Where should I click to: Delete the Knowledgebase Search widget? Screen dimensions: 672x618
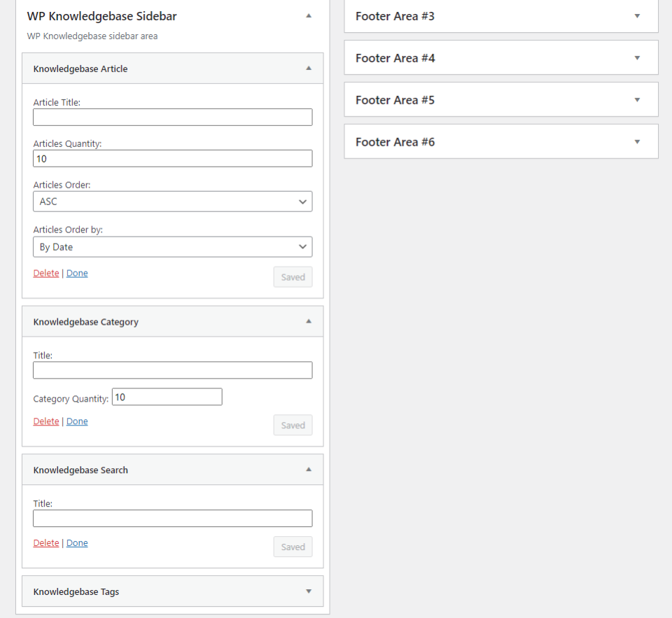[46, 543]
